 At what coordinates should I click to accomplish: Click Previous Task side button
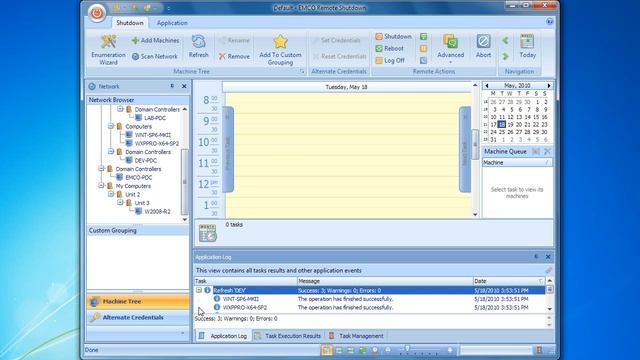click(228, 149)
